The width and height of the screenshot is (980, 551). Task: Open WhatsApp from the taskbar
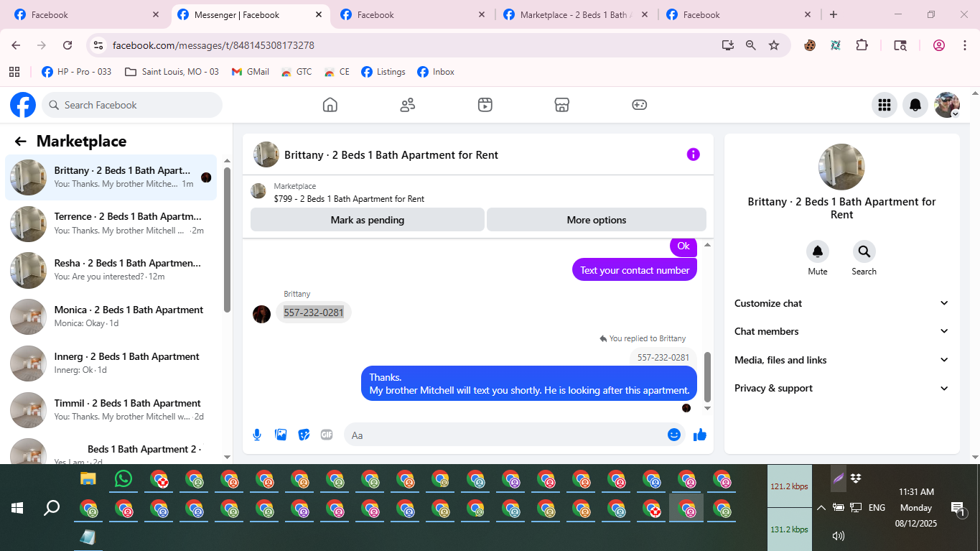123,478
